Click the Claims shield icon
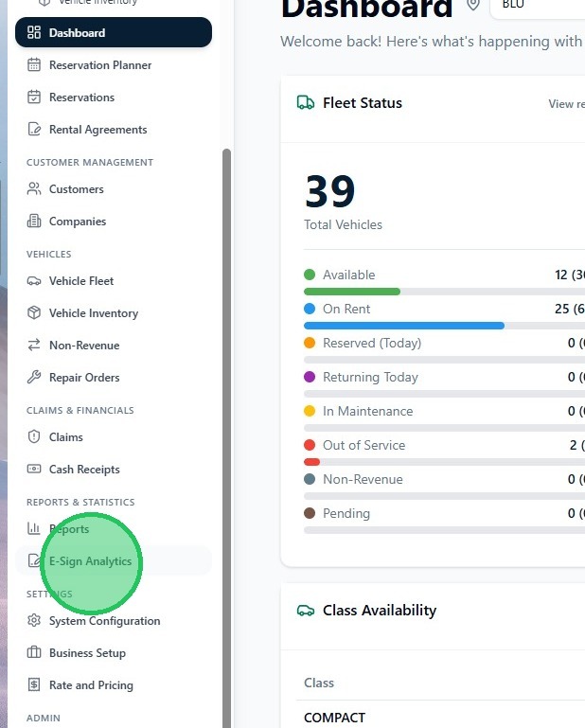The height and width of the screenshot is (728, 585). 34,436
